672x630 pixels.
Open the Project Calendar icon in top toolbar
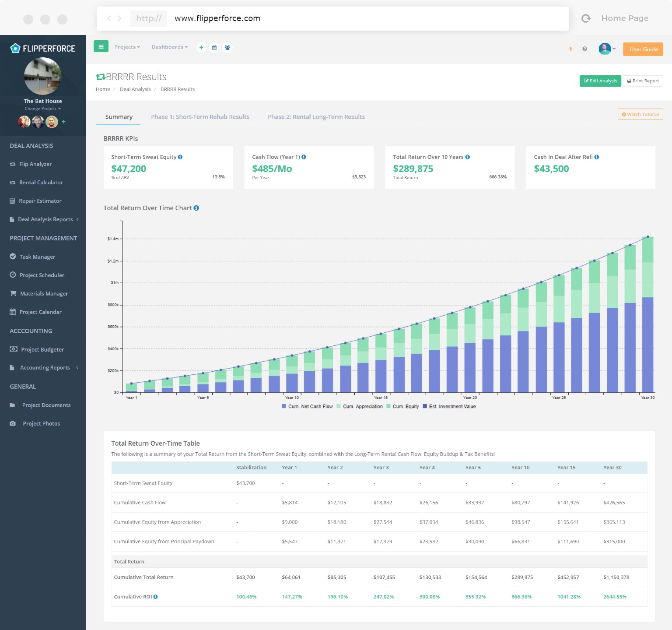[214, 48]
